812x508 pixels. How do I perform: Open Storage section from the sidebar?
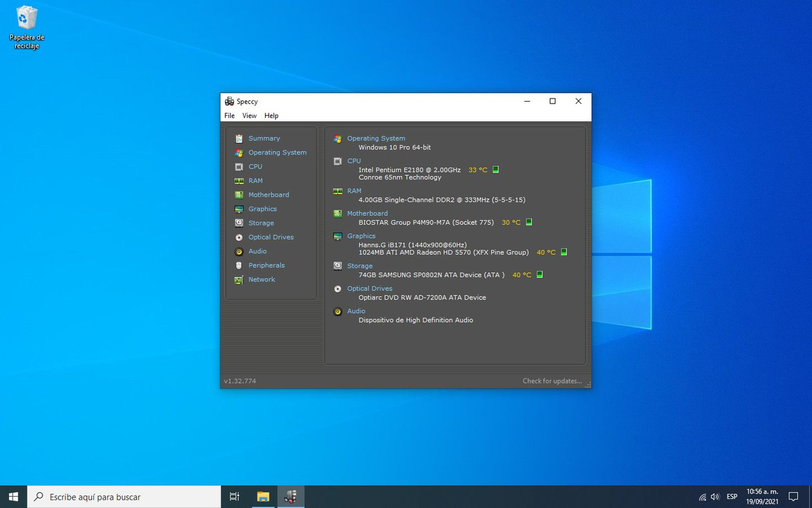click(261, 223)
